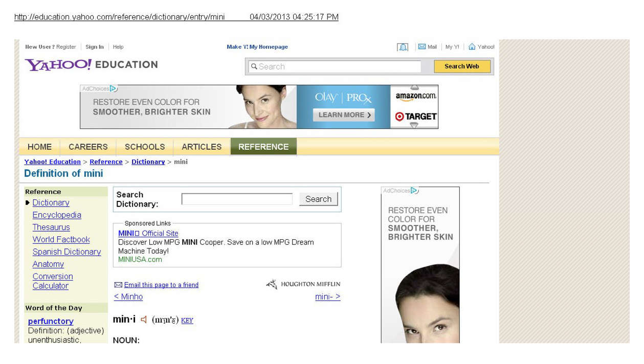Click Reference breadcrumb link

point(106,162)
